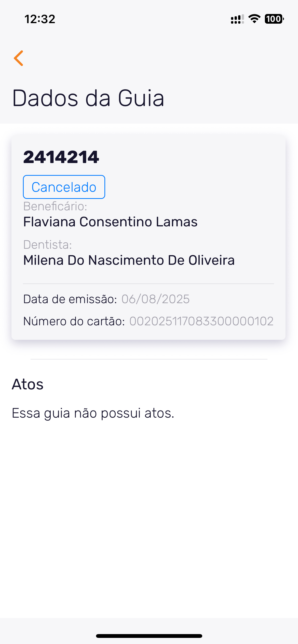Select the Dados da Guia page title
Image resolution: width=298 pixels, height=644 pixels.
tap(88, 98)
